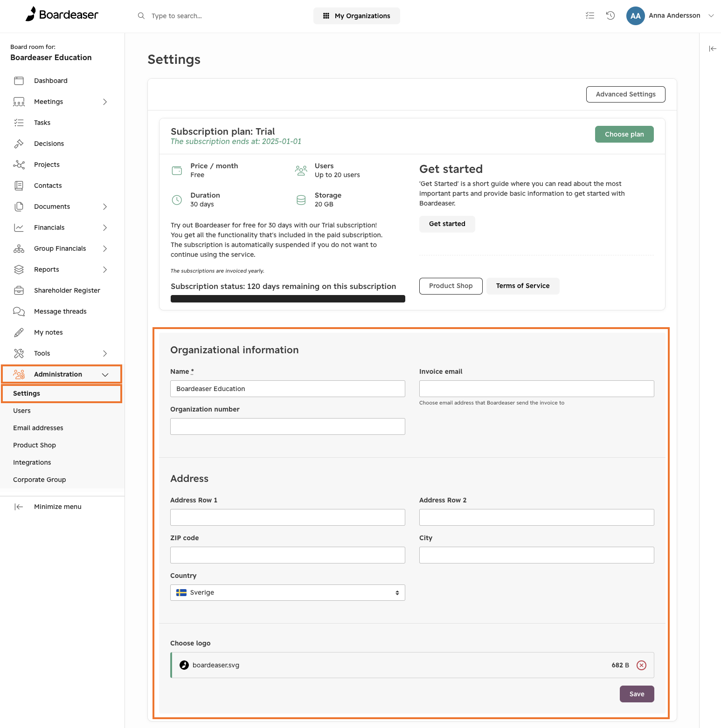Click the Advanced Settings button
The image size is (721, 728).
click(625, 94)
